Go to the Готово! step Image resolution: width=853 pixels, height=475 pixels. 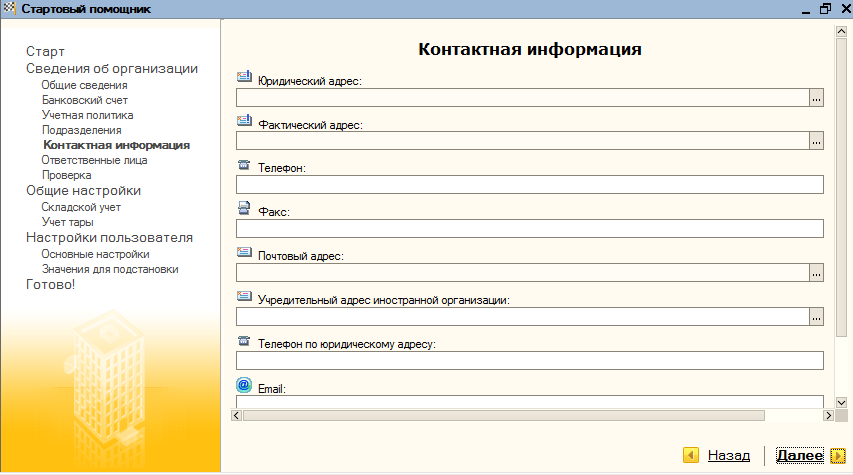(50, 285)
